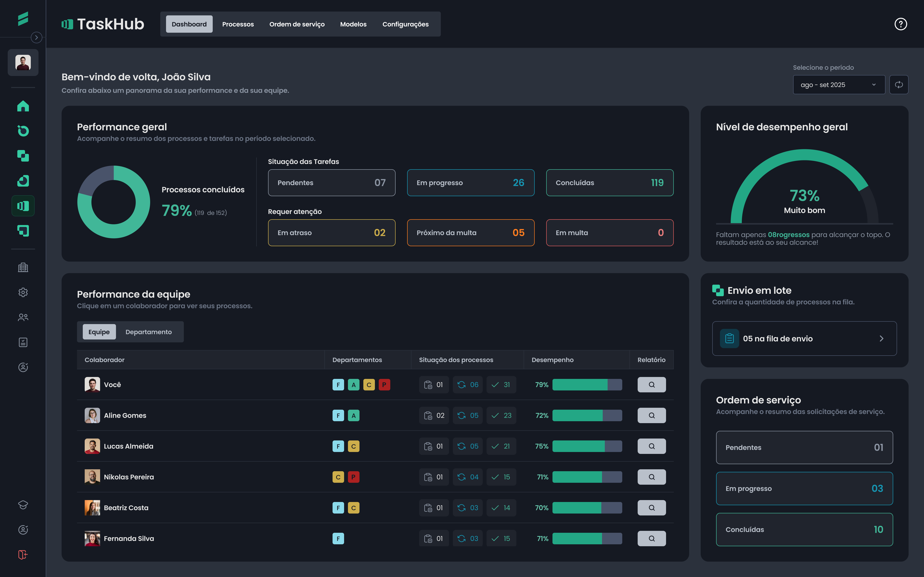Open the building icon in sidebar

pyautogui.click(x=23, y=267)
